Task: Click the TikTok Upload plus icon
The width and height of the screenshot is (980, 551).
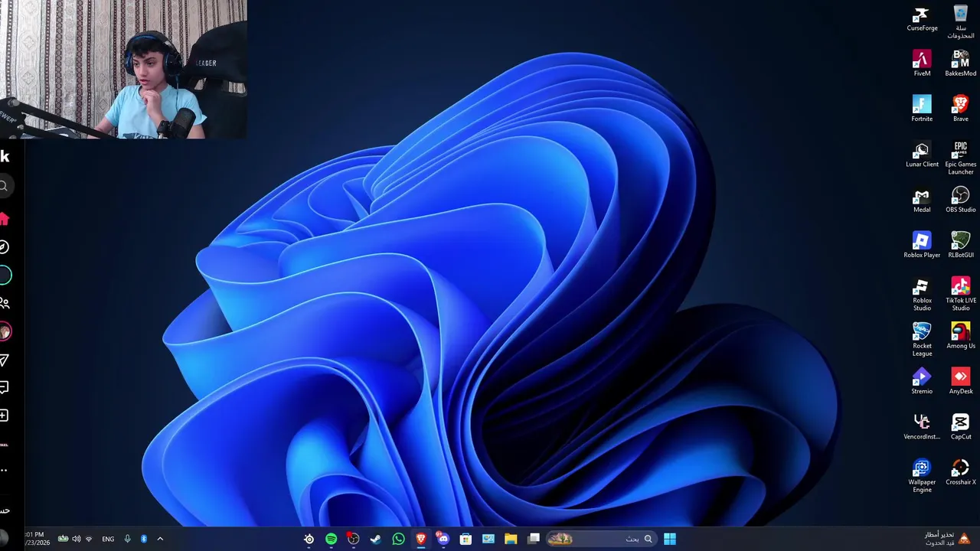Action: click(4, 416)
